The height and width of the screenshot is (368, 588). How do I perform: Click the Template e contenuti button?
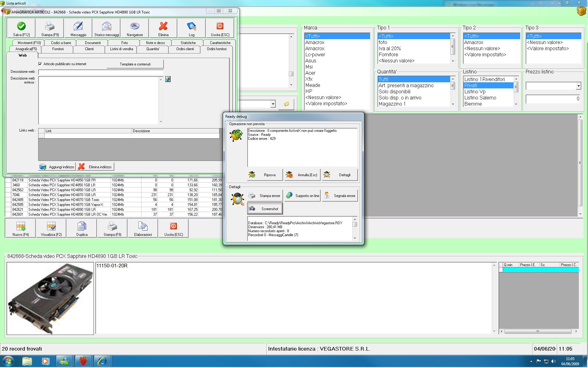(x=135, y=64)
